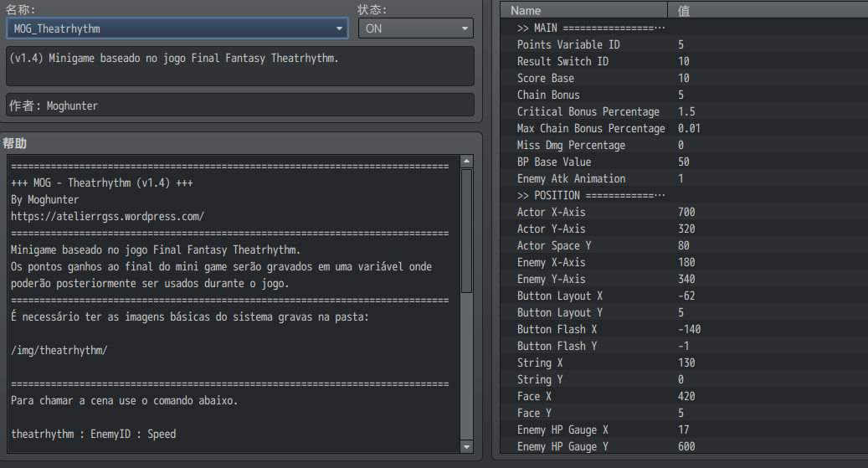Viewport: 868px width, 468px height.
Task: Click the value -62 for Button Layout X
Action: [686, 296]
